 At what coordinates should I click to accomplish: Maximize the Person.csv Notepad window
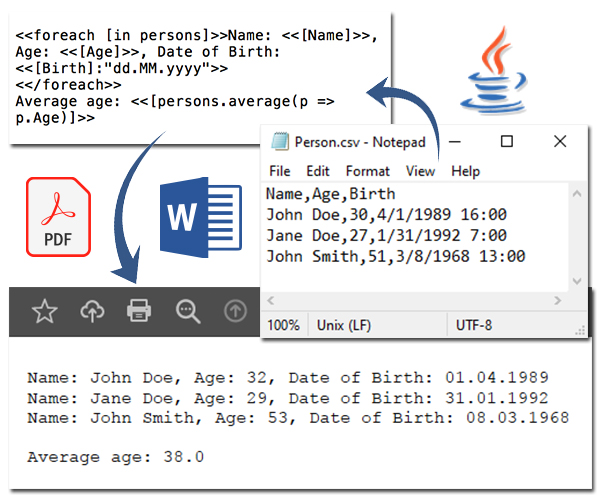[507, 142]
